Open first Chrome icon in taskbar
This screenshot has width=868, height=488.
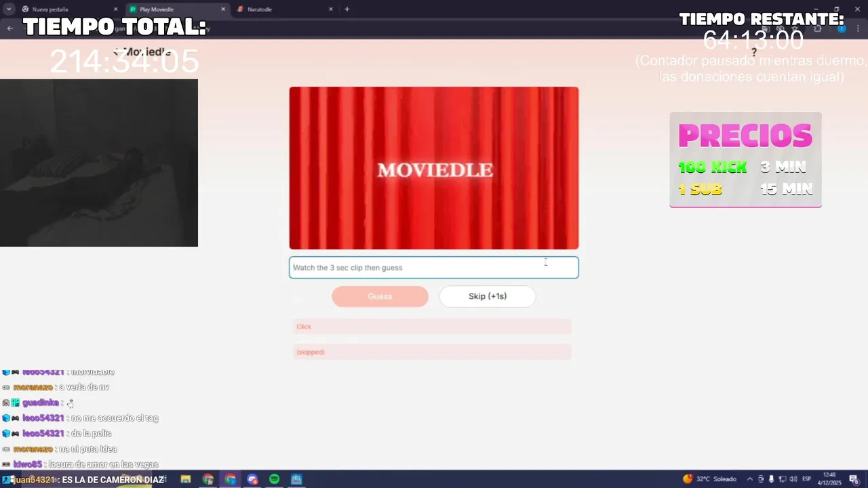point(208,479)
